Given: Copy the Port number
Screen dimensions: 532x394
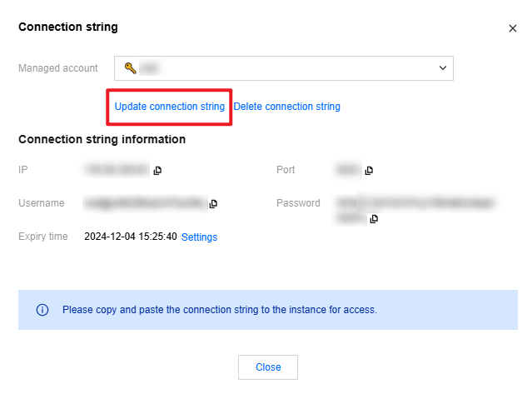Looking at the screenshot, I should [x=369, y=171].
